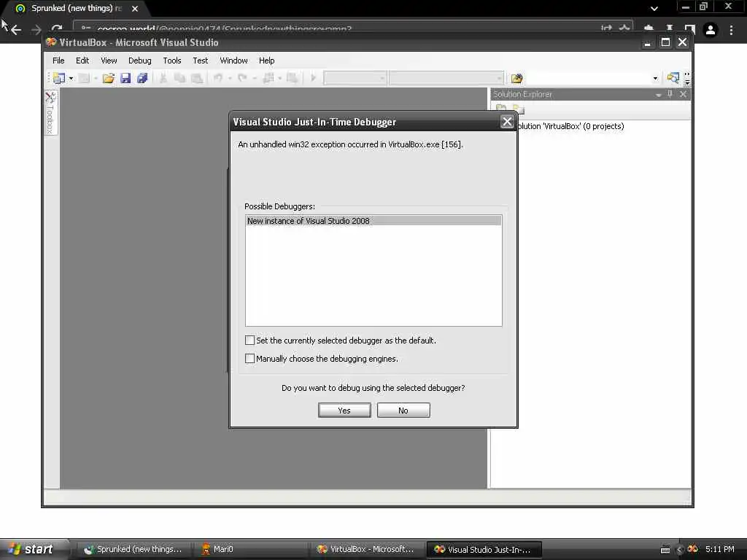Click the Start Debugging play icon
Viewport: 747px width, 560px height.
[313, 77]
